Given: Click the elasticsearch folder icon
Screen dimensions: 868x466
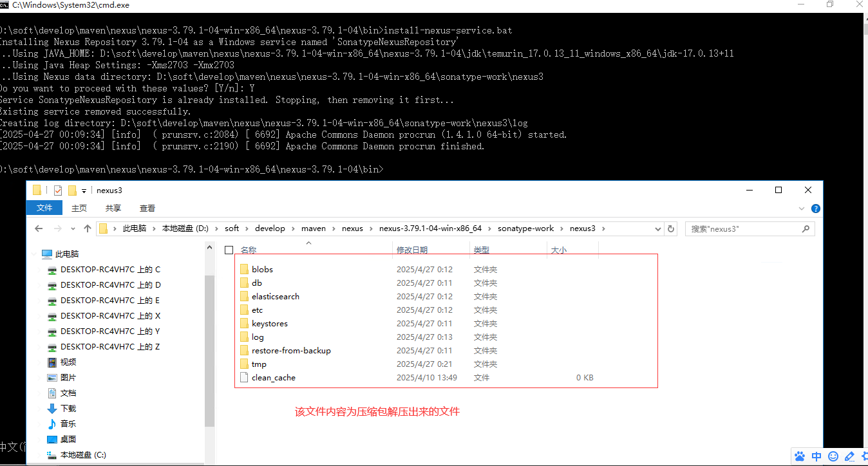Looking at the screenshot, I should pyautogui.click(x=244, y=296).
